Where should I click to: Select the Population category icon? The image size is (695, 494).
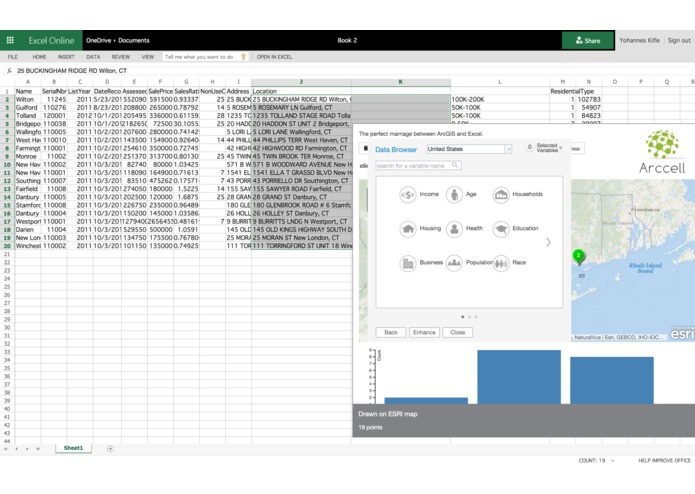(454, 263)
